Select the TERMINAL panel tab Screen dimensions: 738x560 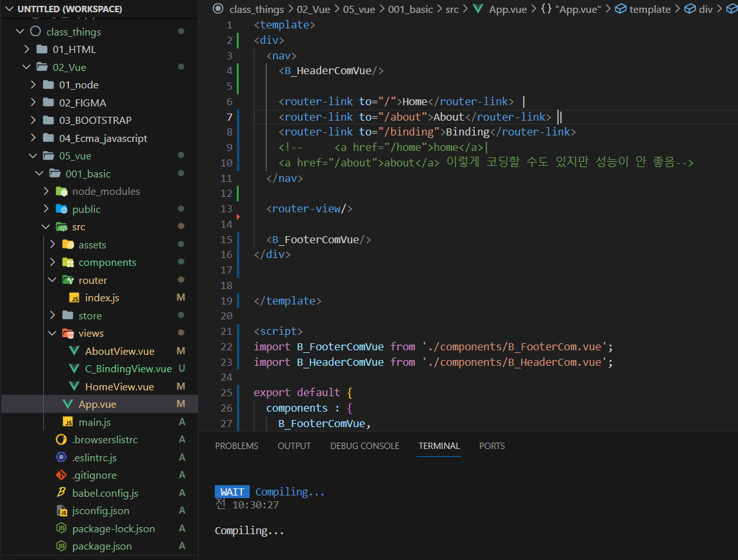439,446
